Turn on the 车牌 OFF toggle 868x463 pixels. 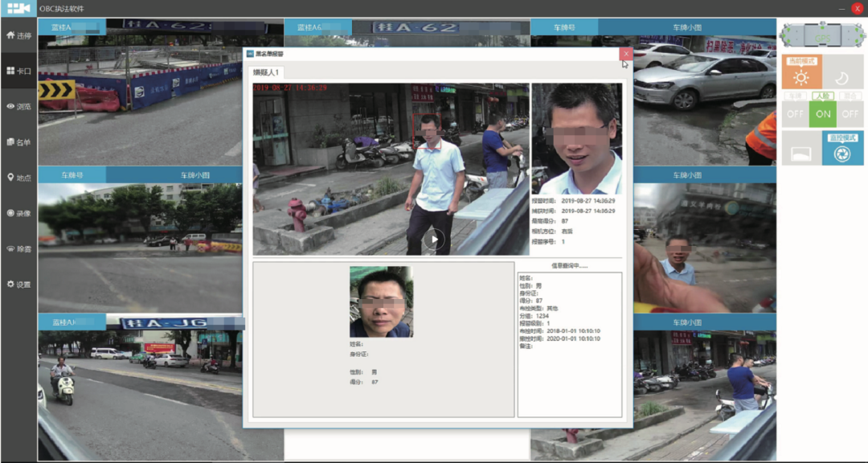point(795,114)
